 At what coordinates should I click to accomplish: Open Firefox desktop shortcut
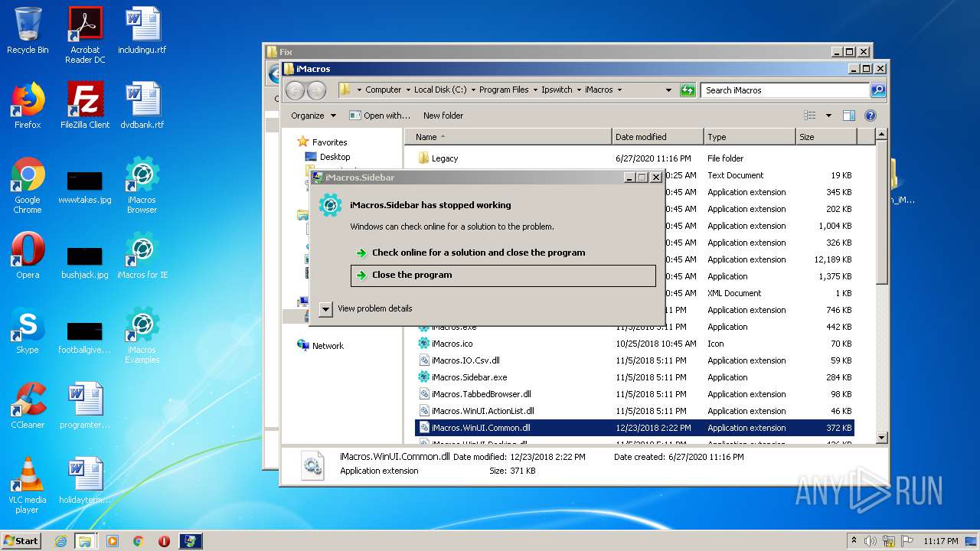point(28,106)
